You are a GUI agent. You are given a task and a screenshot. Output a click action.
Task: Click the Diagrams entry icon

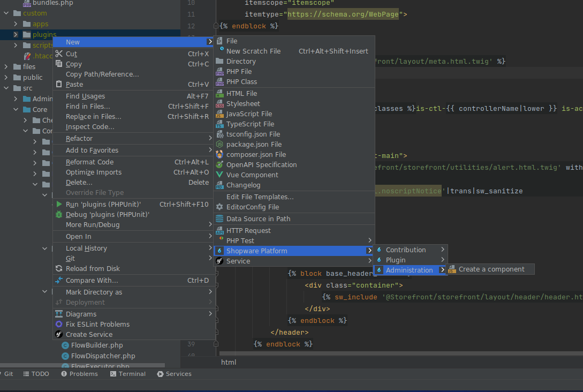[59, 313]
